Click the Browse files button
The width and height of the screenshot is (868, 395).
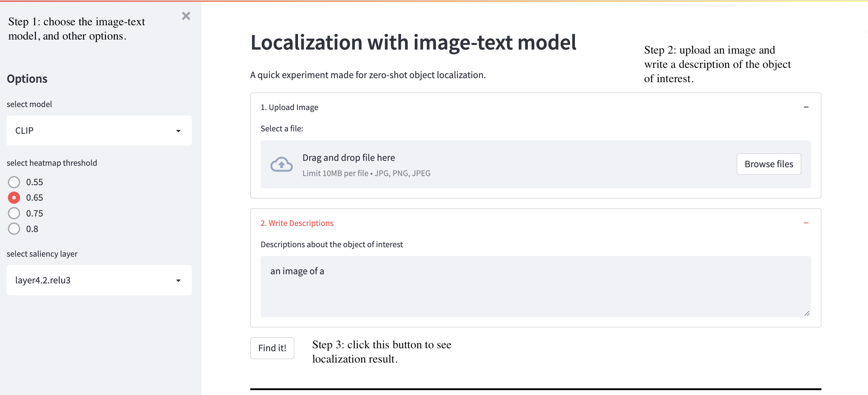[x=769, y=164]
